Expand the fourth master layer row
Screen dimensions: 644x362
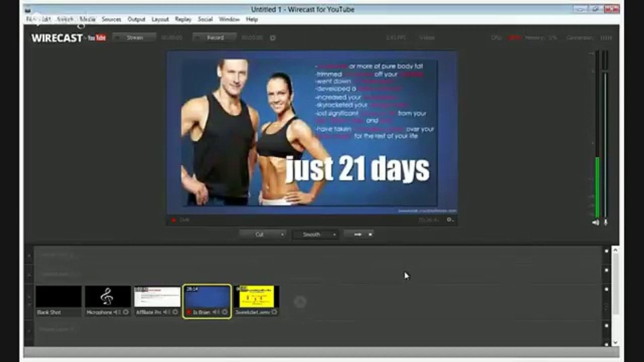point(29,330)
